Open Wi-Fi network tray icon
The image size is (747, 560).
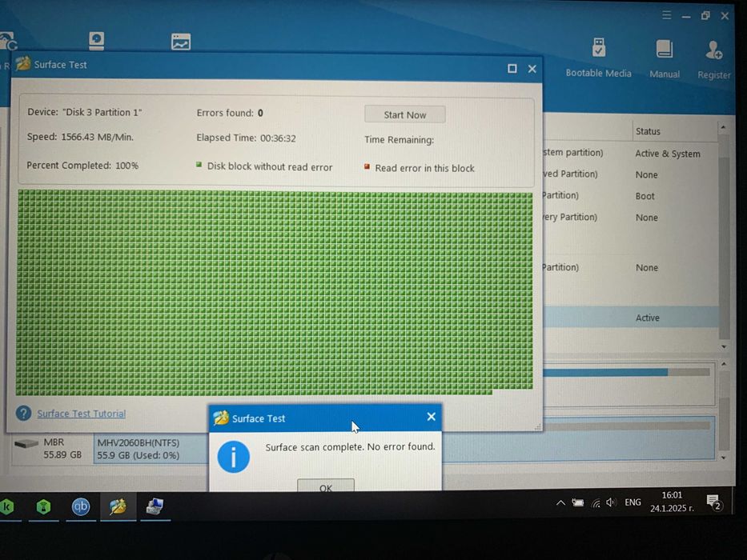pyautogui.click(x=596, y=503)
